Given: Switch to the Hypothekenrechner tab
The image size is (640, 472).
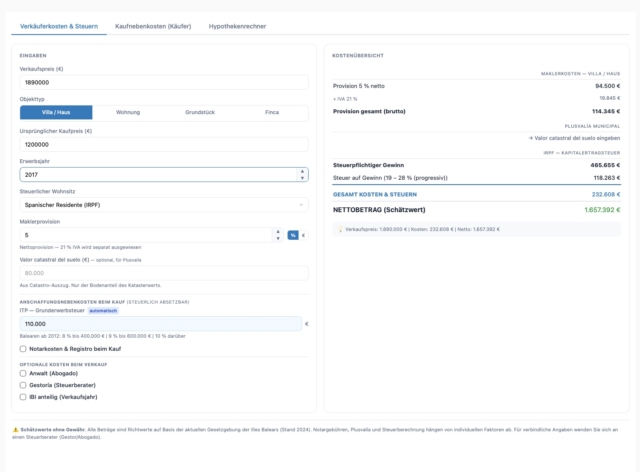Looking at the screenshot, I should tap(237, 26).
